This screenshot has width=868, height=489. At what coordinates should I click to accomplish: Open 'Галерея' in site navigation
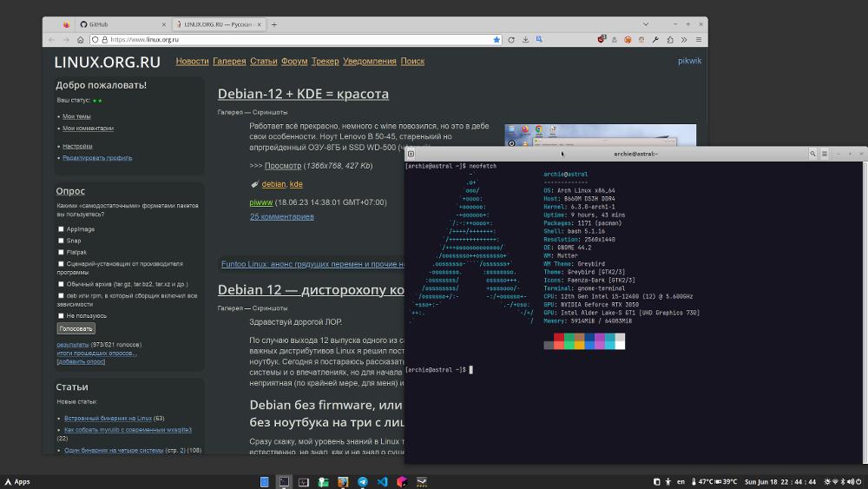tap(229, 62)
